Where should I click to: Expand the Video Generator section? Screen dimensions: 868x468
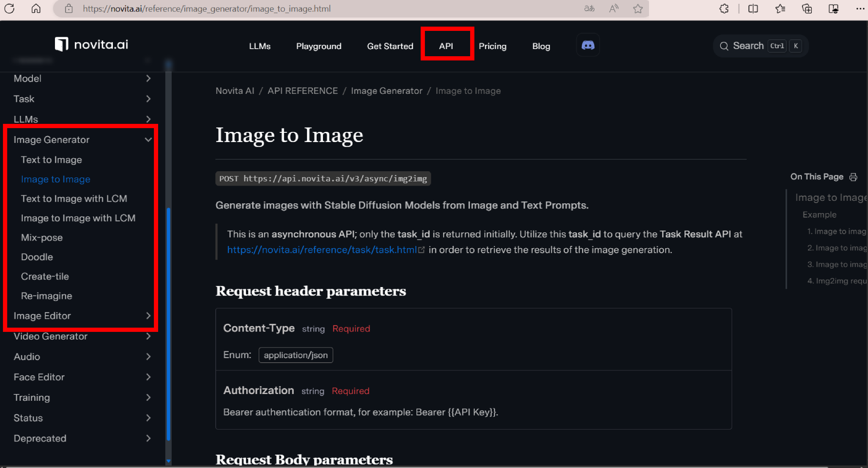coord(148,336)
